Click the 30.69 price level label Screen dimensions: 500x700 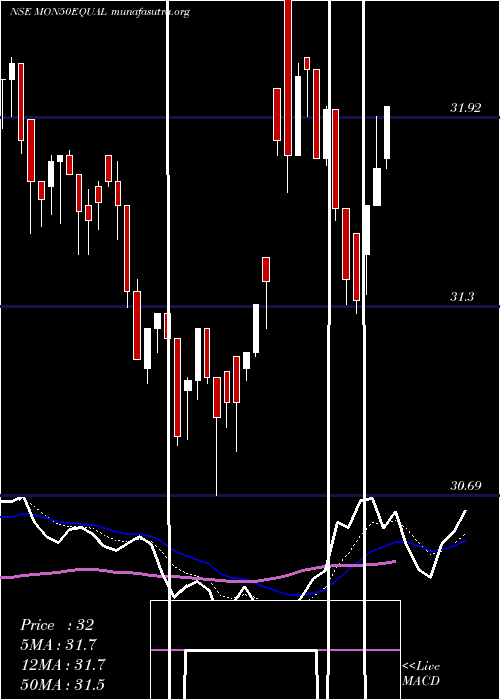click(x=466, y=486)
